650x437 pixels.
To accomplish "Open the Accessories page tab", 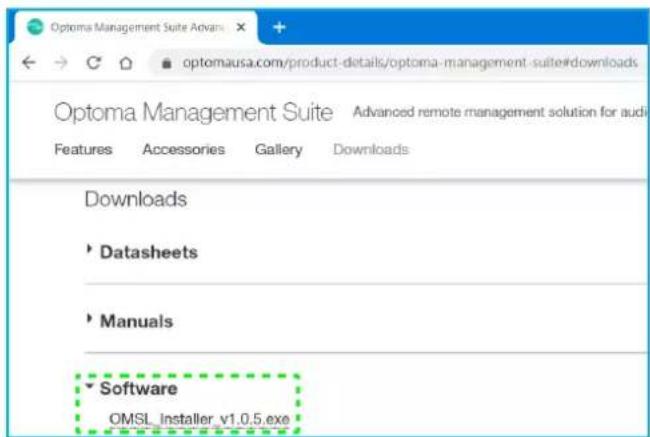I will point(184,149).
